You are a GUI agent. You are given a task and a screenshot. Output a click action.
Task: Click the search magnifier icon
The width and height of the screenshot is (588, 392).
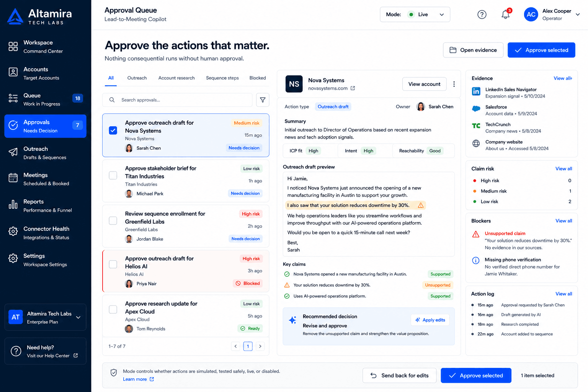[112, 100]
